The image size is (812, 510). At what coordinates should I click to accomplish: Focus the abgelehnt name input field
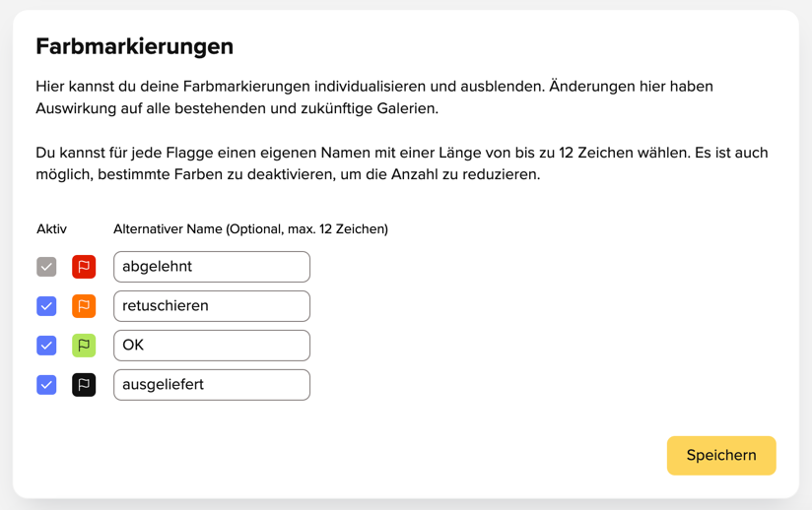tap(212, 267)
